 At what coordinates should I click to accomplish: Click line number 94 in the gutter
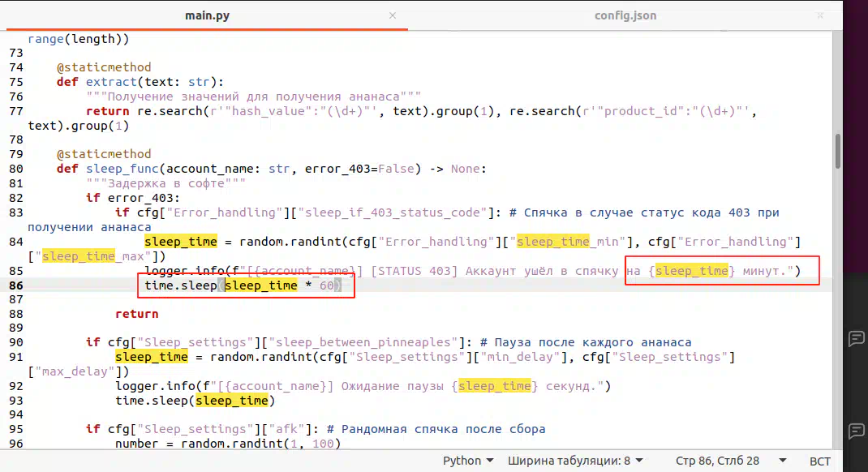point(16,414)
